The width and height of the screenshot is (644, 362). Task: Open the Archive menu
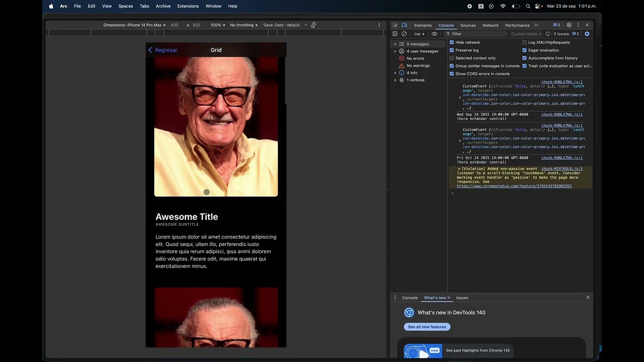(163, 6)
